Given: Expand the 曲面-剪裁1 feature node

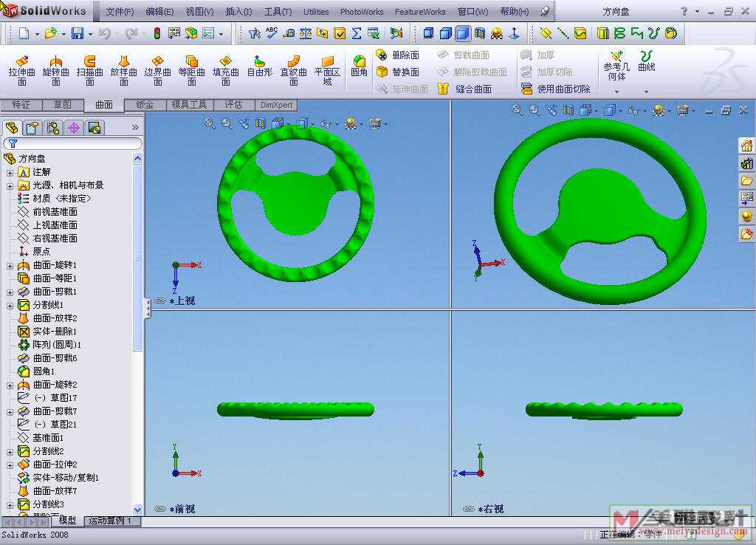Looking at the screenshot, I should [10, 292].
